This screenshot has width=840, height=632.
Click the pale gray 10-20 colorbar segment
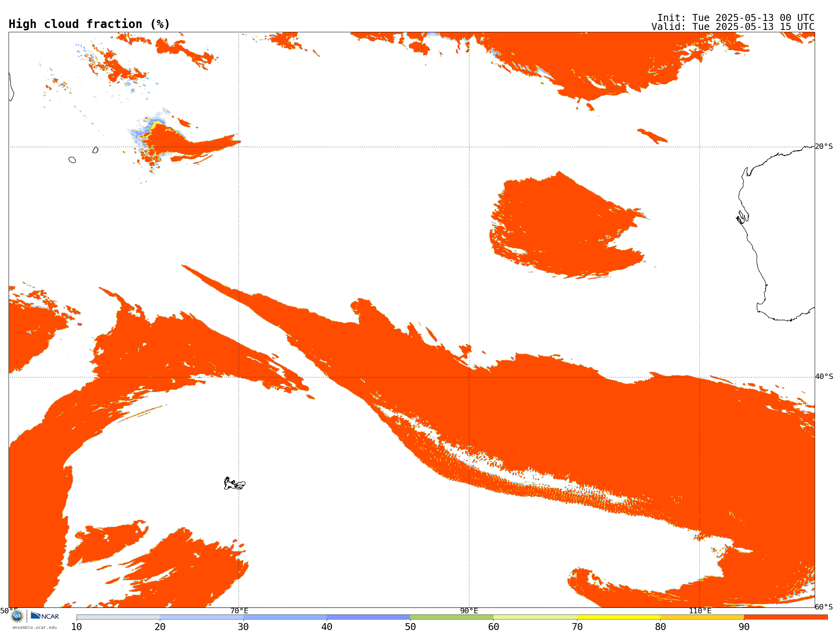pos(118,617)
